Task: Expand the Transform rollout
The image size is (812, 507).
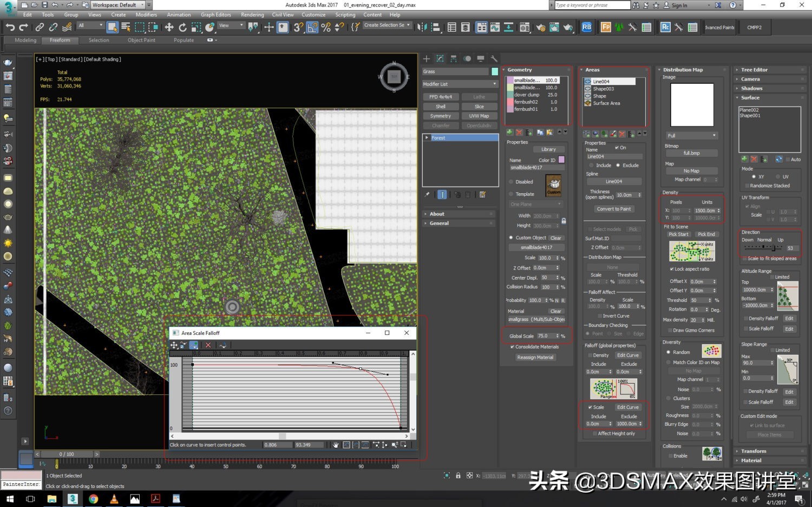Action: click(754, 451)
